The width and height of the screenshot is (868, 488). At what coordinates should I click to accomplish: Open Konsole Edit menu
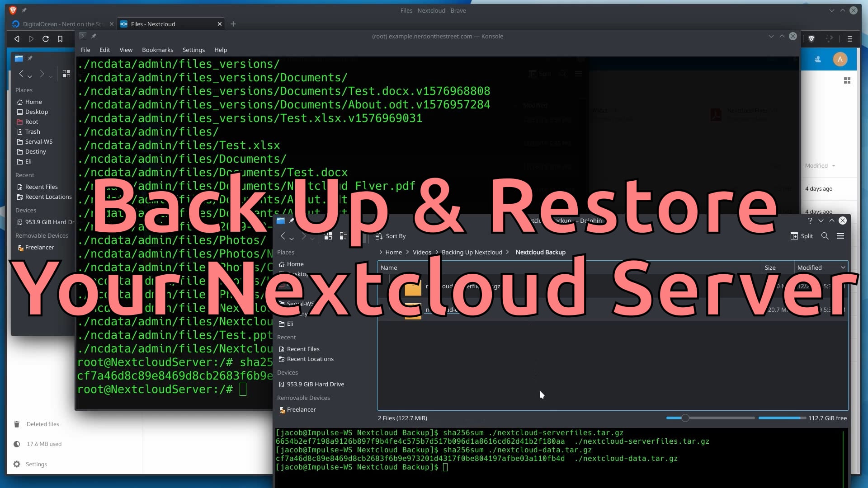tap(104, 50)
